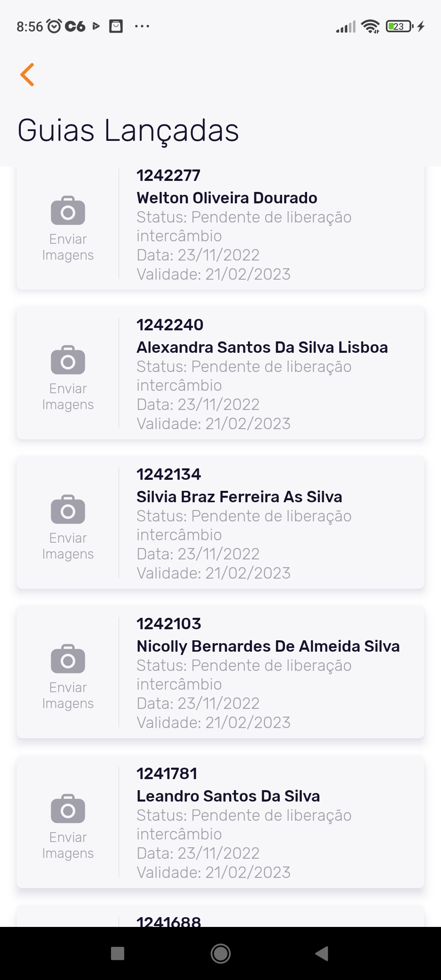The image size is (441, 980).
Task: Tap camera icon for Leandro Santos Da Silva
Action: click(68, 809)
